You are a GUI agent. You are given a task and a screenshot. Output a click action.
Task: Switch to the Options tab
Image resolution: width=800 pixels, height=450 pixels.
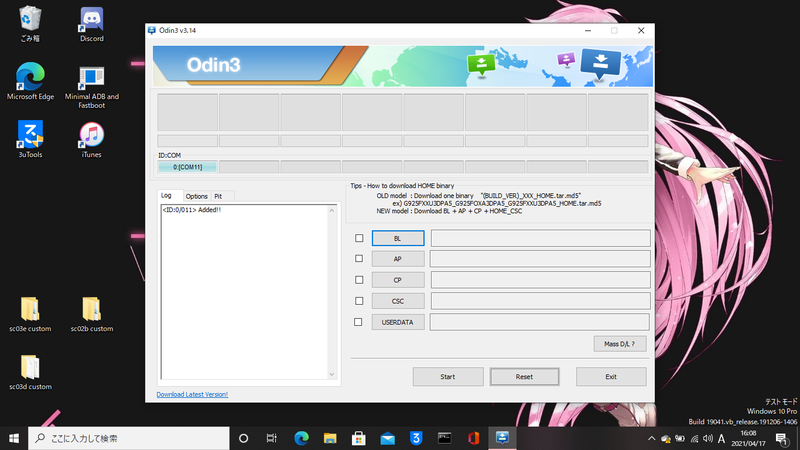pyautogui.click(x=196, y=196)
